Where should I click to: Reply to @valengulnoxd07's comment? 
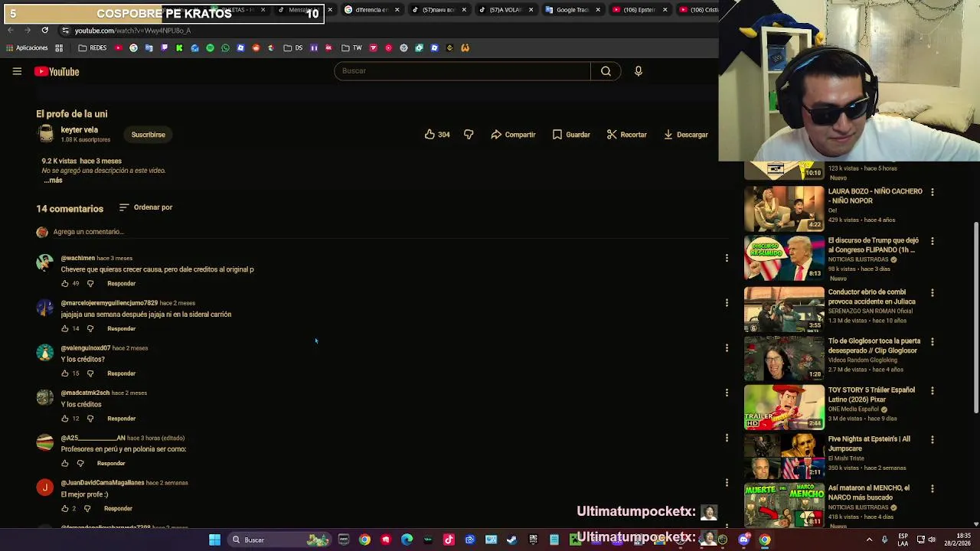(x=121, y=373)
